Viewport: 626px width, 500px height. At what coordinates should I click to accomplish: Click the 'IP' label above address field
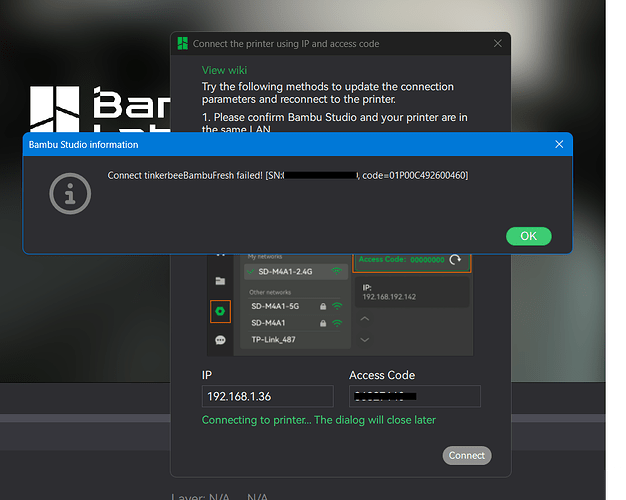tap(207, 375)
